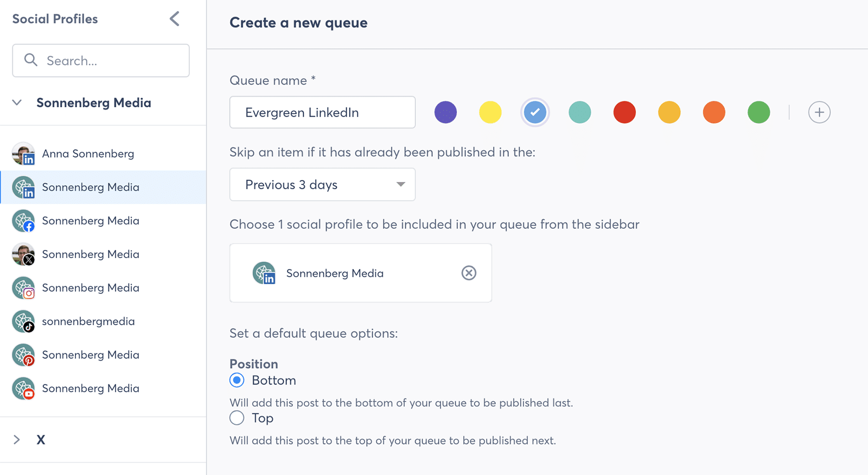Viewport: 868px width, 475px height.
Task: Select the highlighted Sonnenberg Media LinkedIn profile
Action: (x=90, y=188)
